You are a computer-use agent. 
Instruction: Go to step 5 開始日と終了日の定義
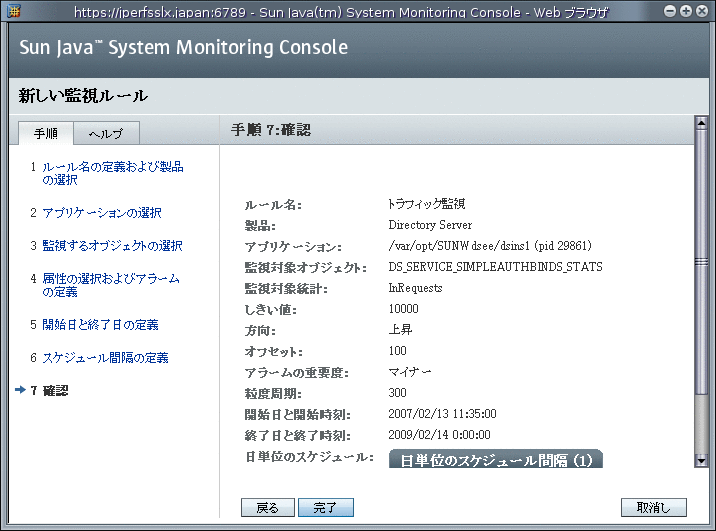(100, 325)
